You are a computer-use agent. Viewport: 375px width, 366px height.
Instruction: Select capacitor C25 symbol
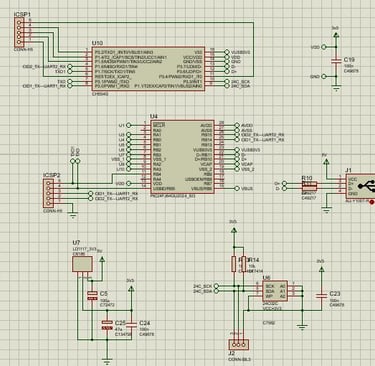107,325
